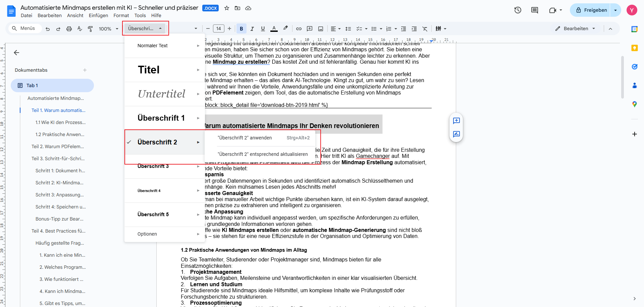Open the zoom 100% dropdown
644x307 pixels.
[x=109, y=29]
